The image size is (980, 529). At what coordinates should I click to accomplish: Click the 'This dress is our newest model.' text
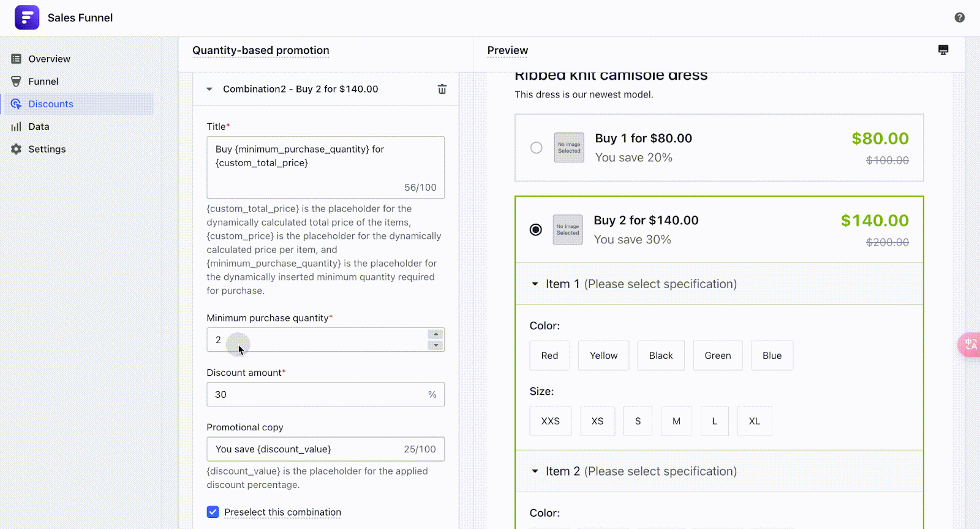tap(584, 94)
